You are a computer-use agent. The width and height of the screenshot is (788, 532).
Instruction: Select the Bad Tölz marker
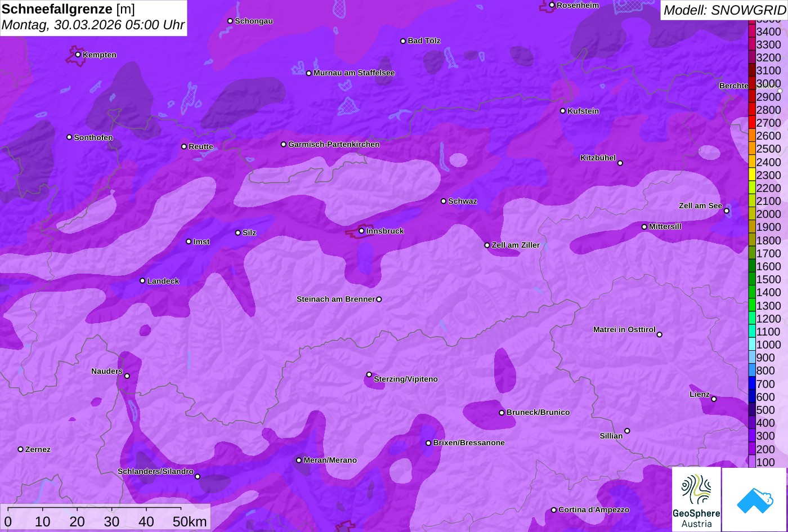(x=403, y=41)
